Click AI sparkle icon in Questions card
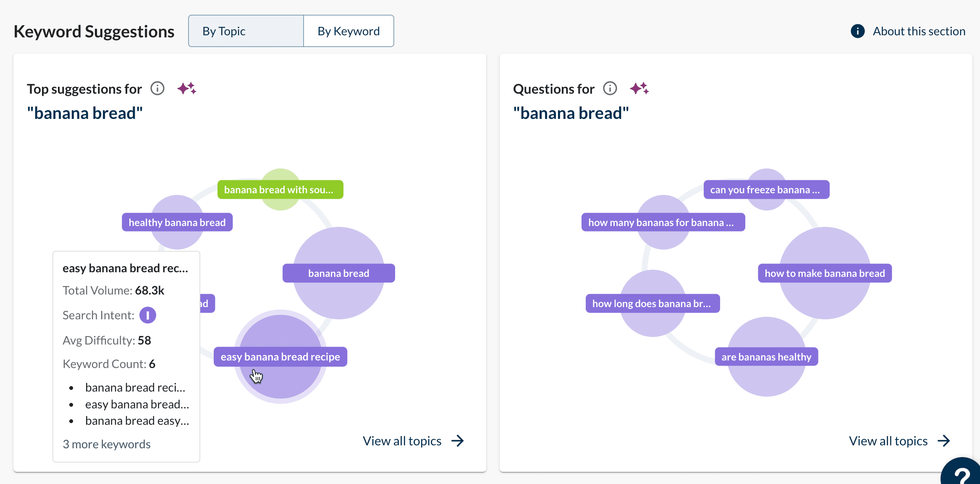This screenshot has width=980, height=484. point(639,89)
